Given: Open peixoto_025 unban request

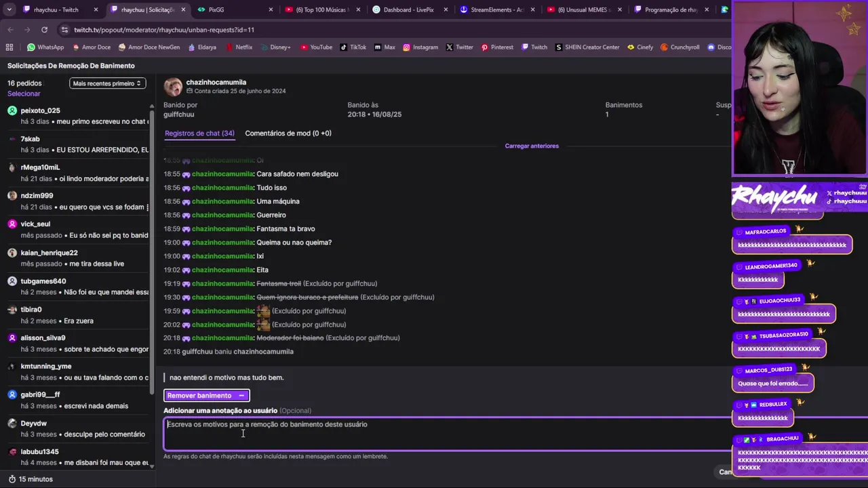Looking at the screenshot, I should 78,116.
